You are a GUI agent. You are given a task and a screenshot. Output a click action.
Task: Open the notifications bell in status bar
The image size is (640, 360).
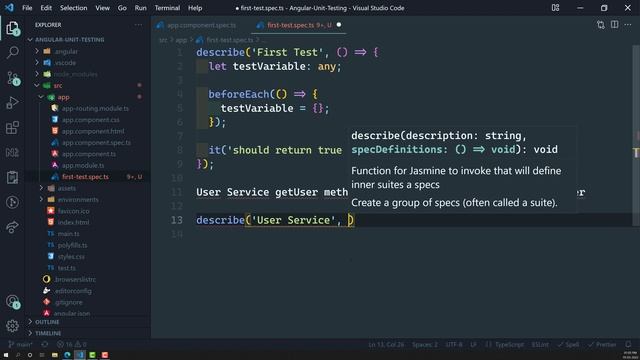point(628,344)
